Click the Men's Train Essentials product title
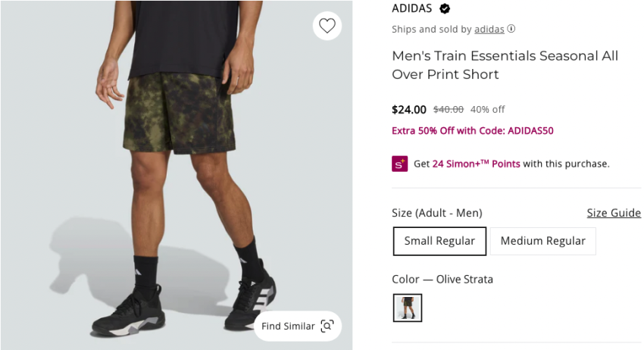 tap(505, 65)
